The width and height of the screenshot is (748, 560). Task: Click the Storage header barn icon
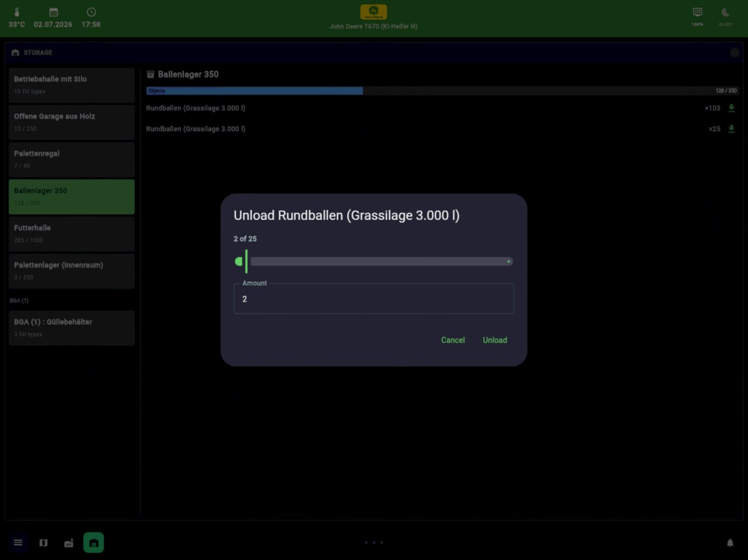[x=15, y=52]
